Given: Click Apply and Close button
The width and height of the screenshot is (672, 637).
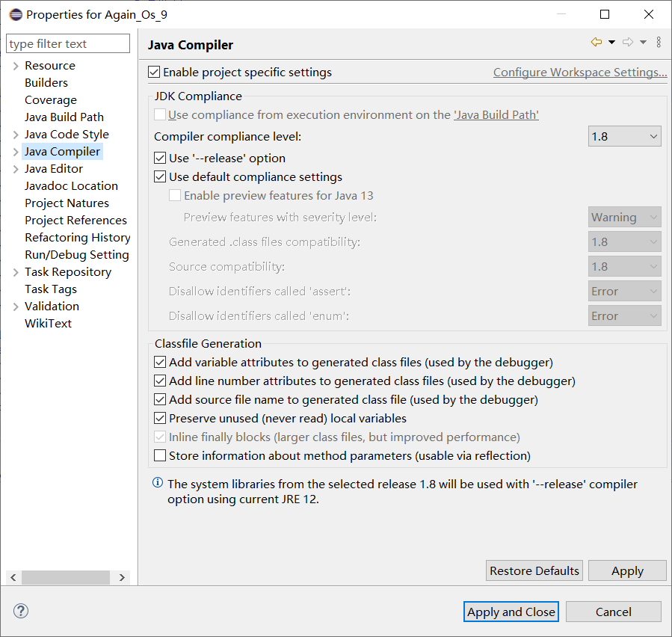Looking at the screenshot, I should pyautogui.click(x=511, y=612).
